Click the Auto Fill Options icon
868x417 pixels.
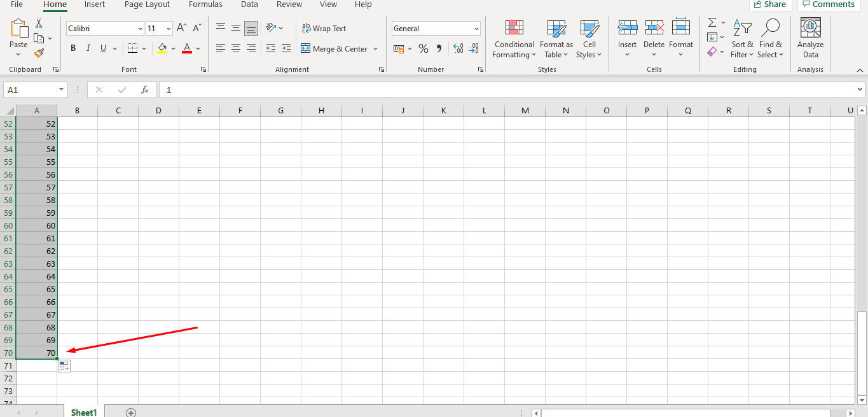(x=64, y=366)
